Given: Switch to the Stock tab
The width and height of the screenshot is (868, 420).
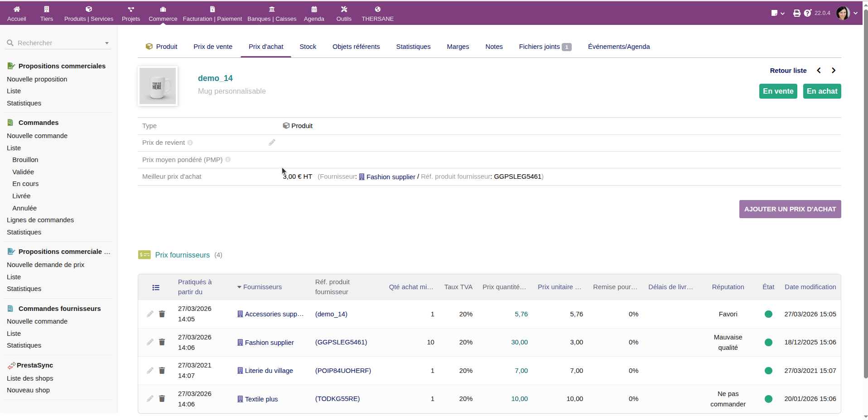Looking at the screenshot, I should 308,47.
